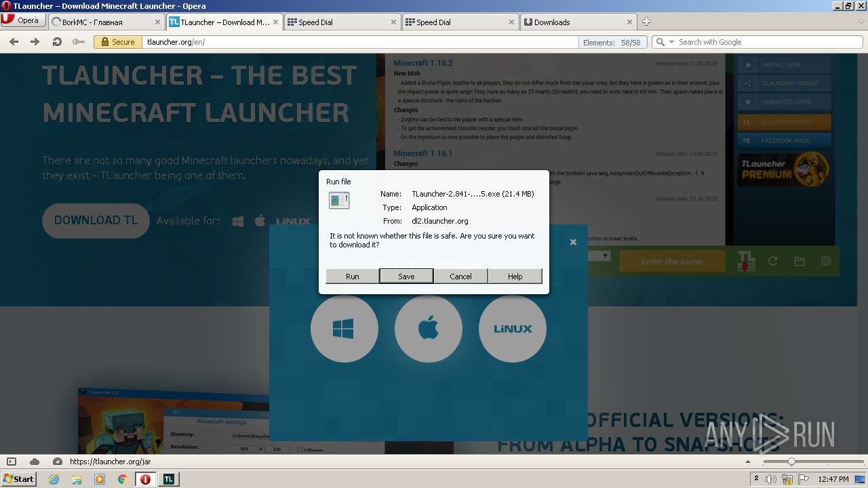The height and width of the screenshot is (488, 868).
Task: Launch Google Chrome from the taskbar
Action: coord(122,479)
